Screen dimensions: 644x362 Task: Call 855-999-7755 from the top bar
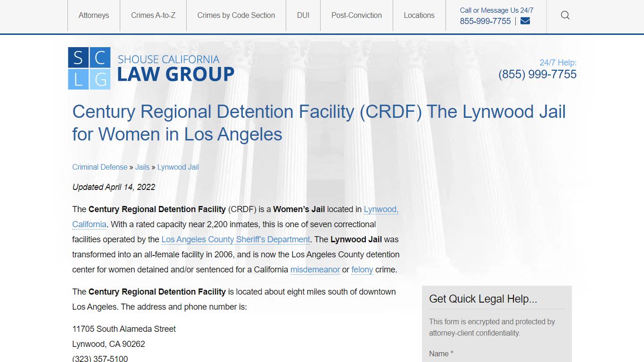(485, 21)
